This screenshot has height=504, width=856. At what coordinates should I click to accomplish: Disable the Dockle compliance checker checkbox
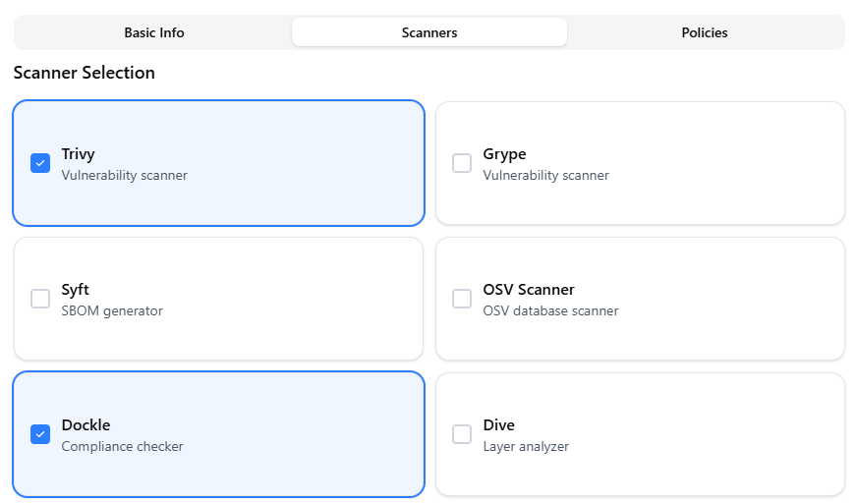[40, 434]
